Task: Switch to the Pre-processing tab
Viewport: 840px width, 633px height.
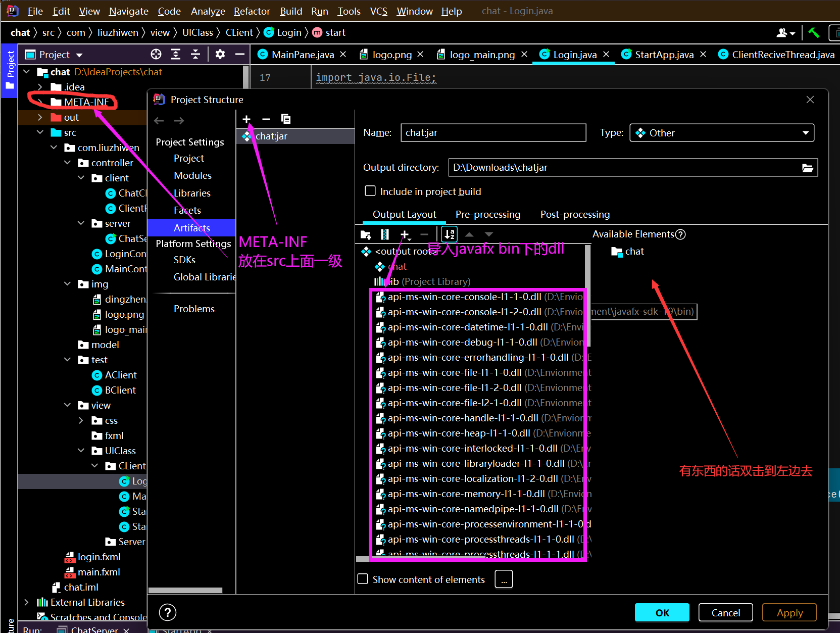Action: (487, 215)
